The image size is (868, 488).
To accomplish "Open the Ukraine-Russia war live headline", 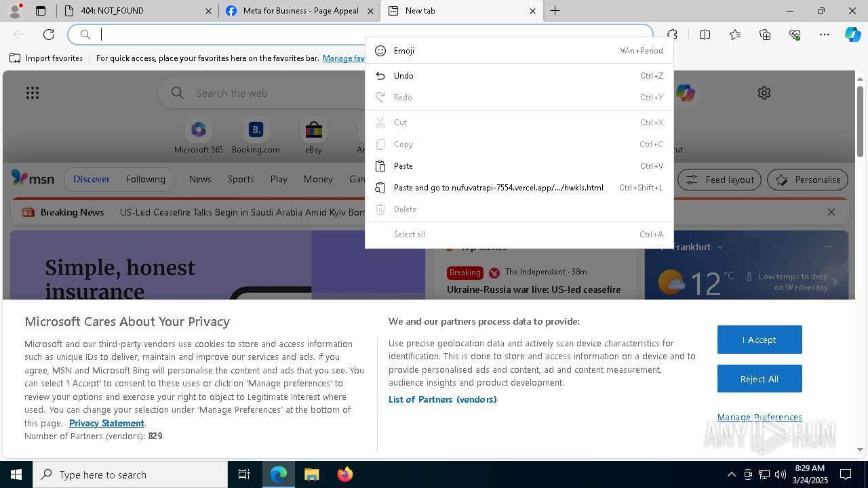I will 534,289.
